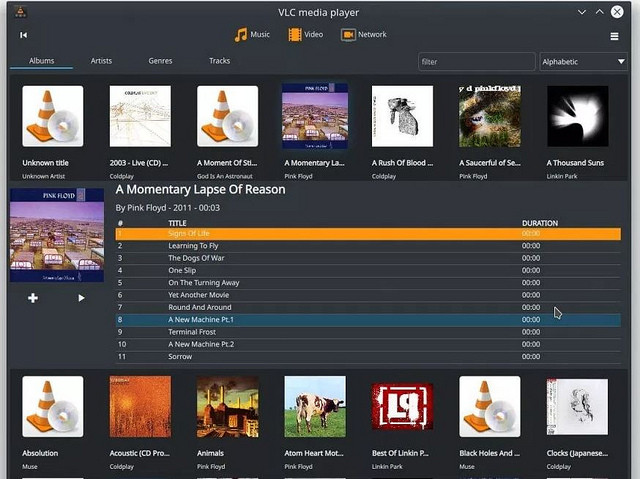Select the Absolution album cover
The height and width of the screenshot is (479, 640).
tap(53, 406)
